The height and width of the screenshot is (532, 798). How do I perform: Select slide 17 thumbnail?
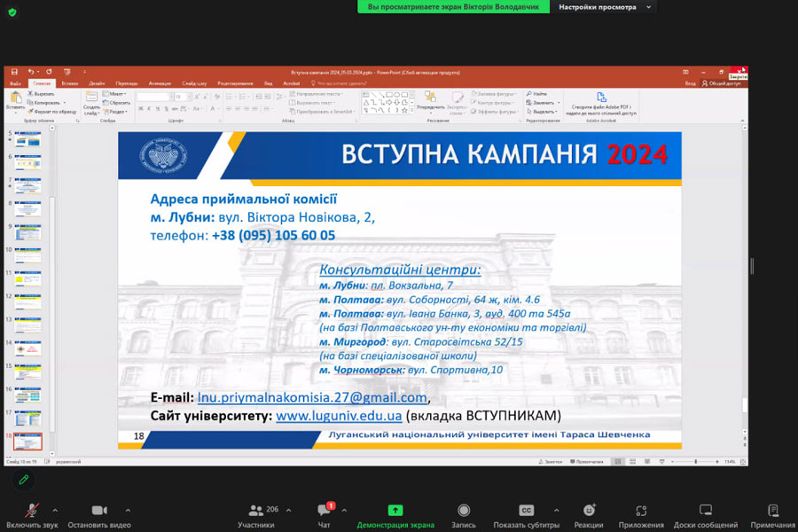click(28, 418)
